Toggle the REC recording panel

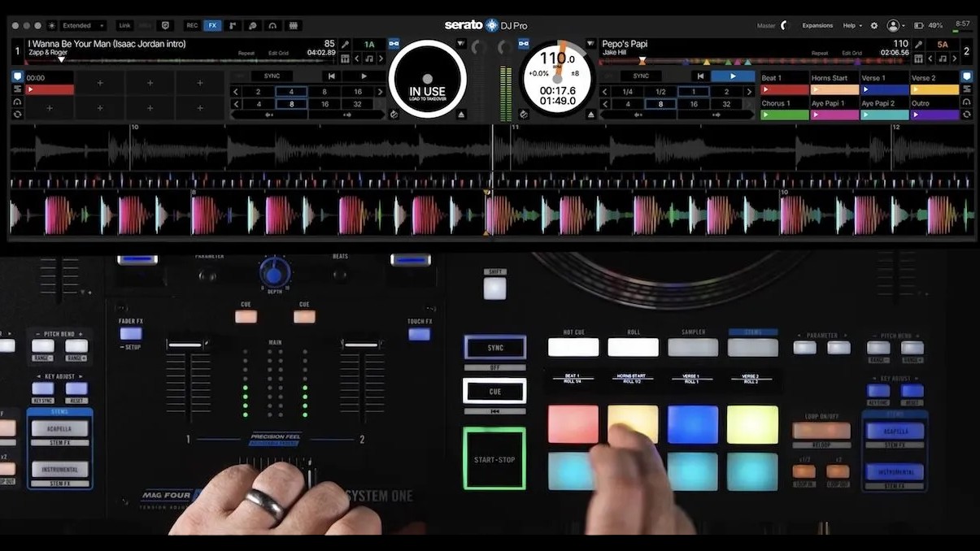192,25
